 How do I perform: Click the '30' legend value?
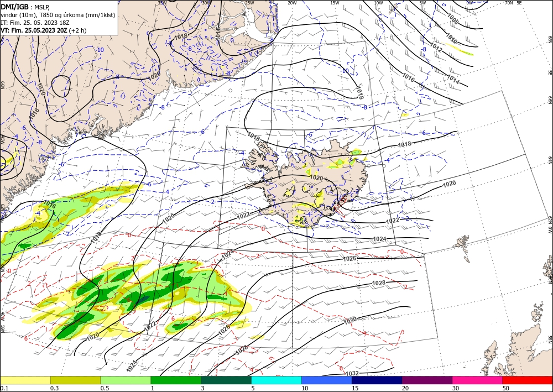pyautogui.click(x=456, y=388)
